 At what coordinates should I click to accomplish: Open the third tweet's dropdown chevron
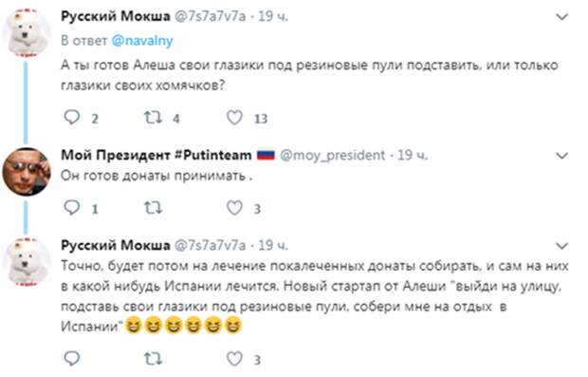tap(561, 246)
